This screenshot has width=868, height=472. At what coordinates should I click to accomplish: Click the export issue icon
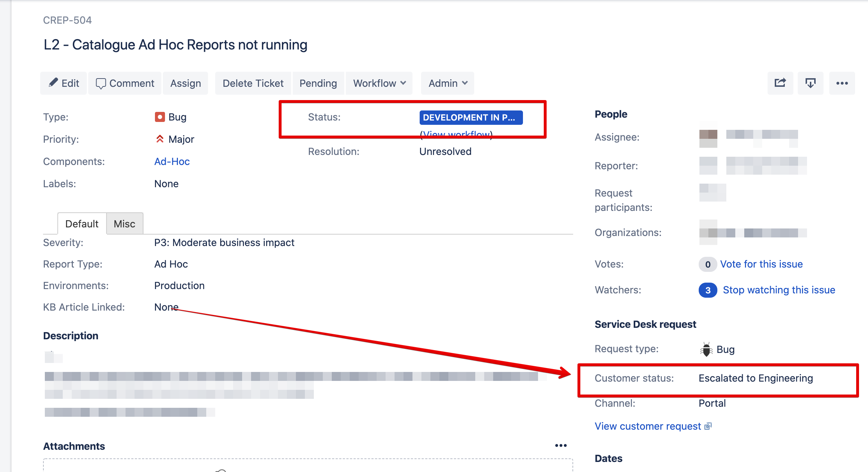[810, 83]
